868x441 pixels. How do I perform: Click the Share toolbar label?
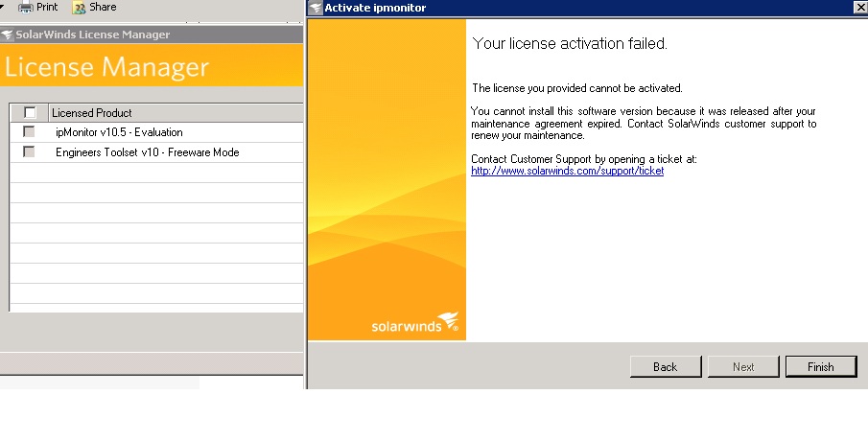click(103, 8)
